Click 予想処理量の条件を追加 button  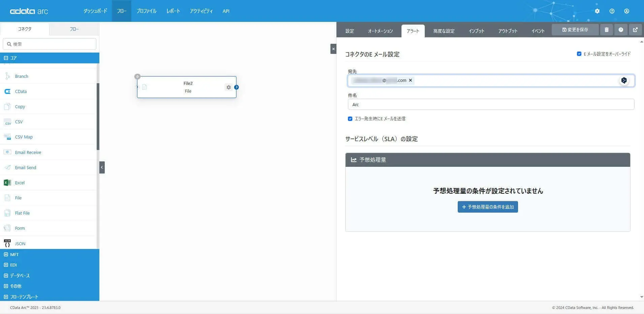488,207
